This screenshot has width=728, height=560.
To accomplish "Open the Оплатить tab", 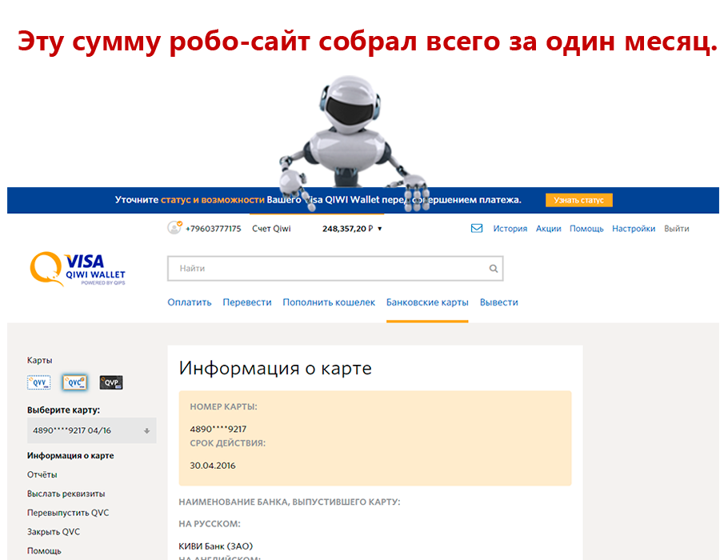I will 190,302.
